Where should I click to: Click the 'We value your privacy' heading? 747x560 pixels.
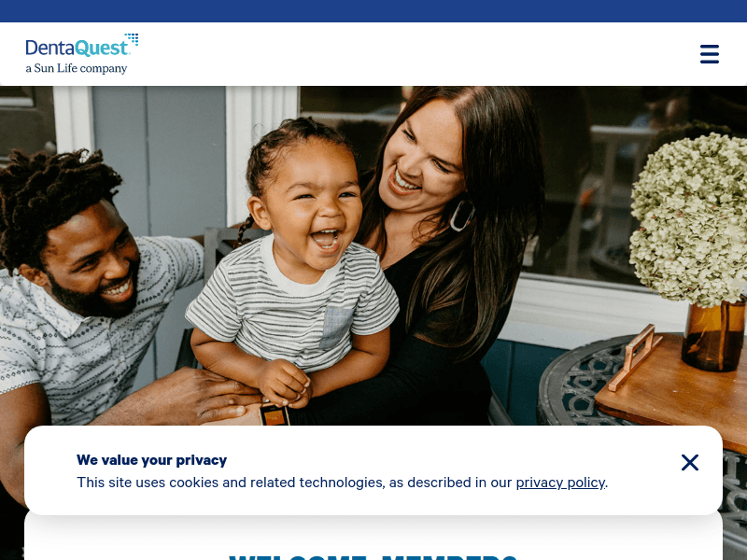coord(151,460)
